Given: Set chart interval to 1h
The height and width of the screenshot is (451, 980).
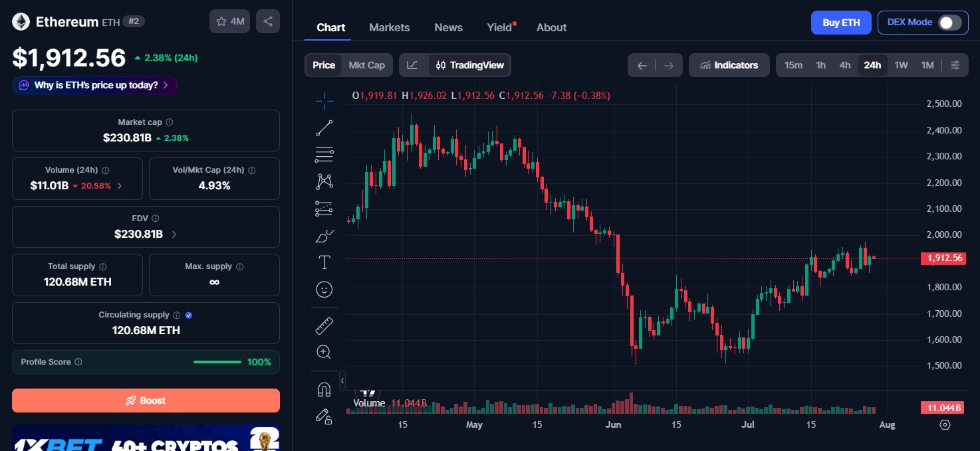Looking at the screenshot, I should 821,65.
